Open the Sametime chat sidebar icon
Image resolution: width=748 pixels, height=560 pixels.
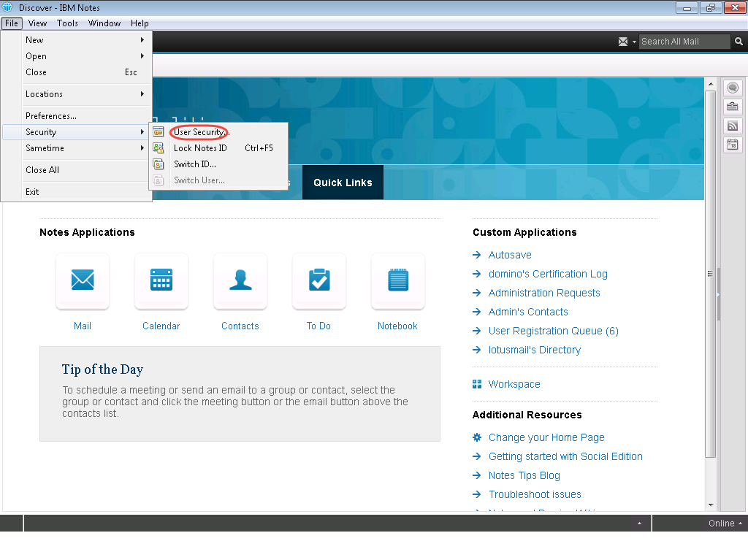point(733,88)
